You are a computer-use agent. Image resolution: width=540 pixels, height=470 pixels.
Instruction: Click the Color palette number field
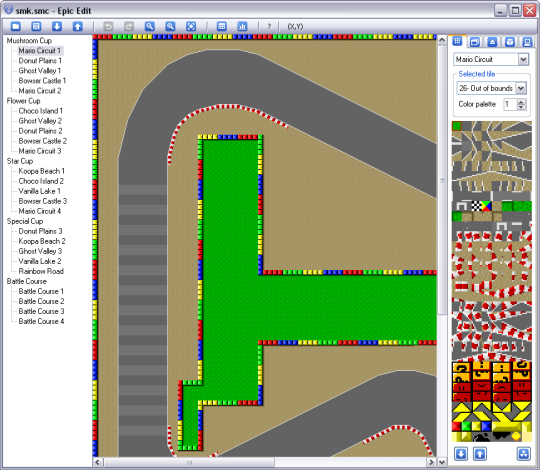[510, 104]
